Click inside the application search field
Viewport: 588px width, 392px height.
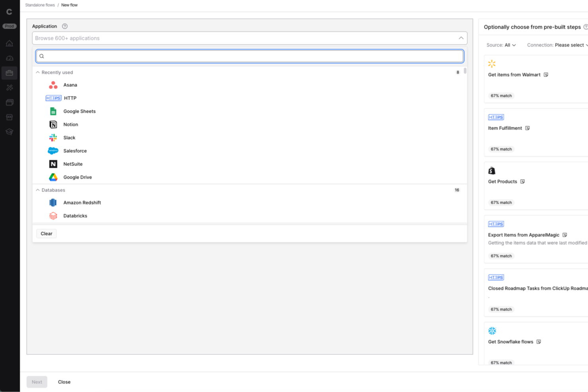coord(249,56)
